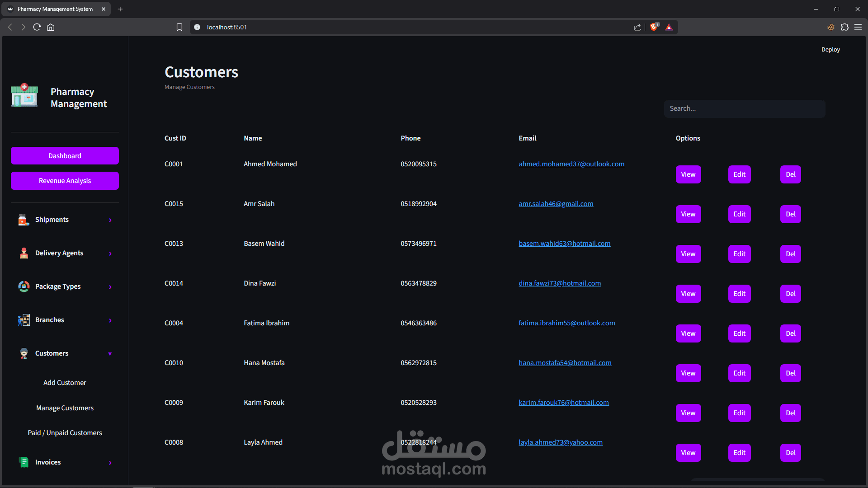Click the Deploy button
Screen dimensions: 868x488
click(830, 50)
